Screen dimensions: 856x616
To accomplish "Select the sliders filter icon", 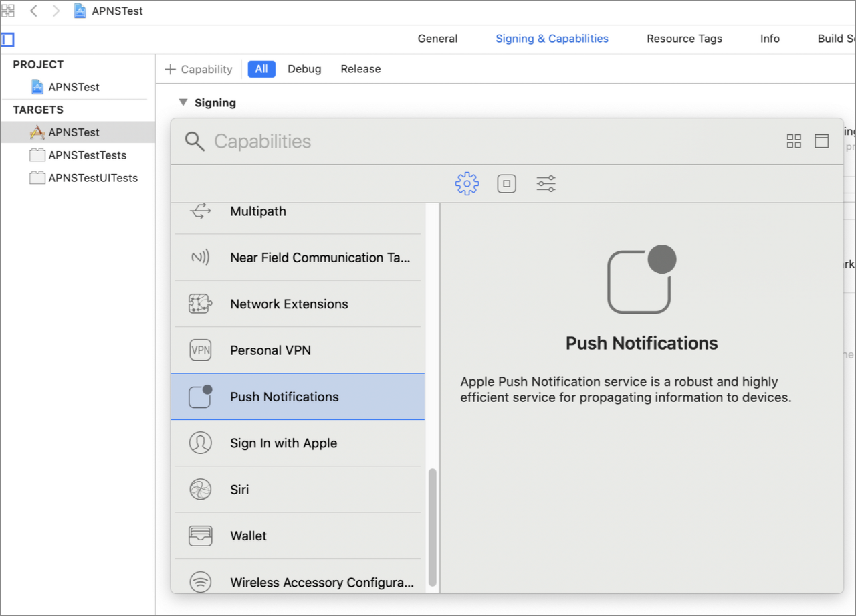I will tap(546, 183).
